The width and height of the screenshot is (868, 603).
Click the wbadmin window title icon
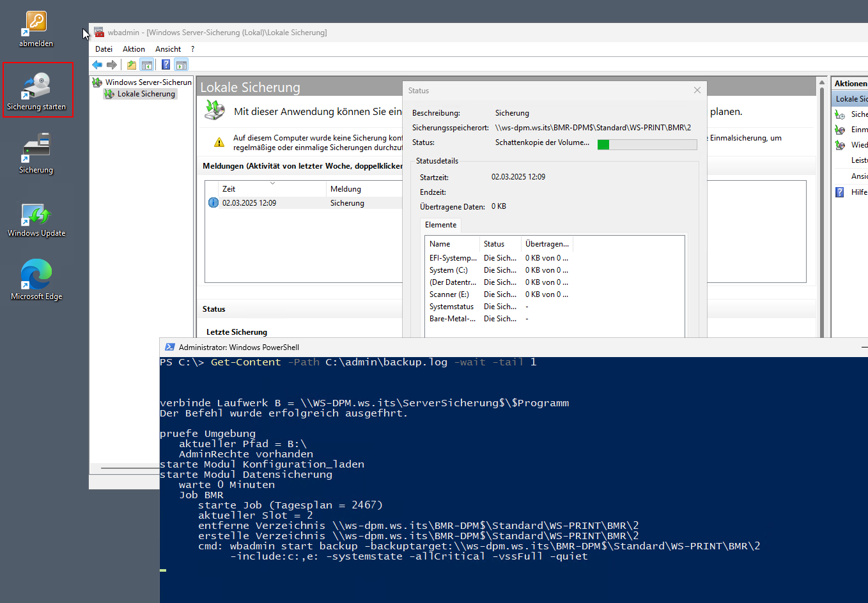click(x=99, y=32)
